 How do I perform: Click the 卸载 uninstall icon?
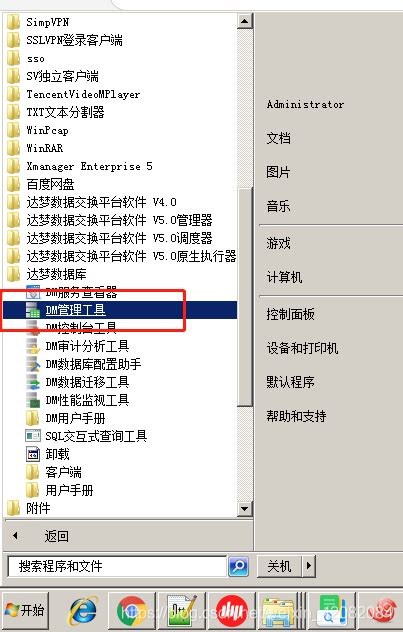click(x=33, y=454)
